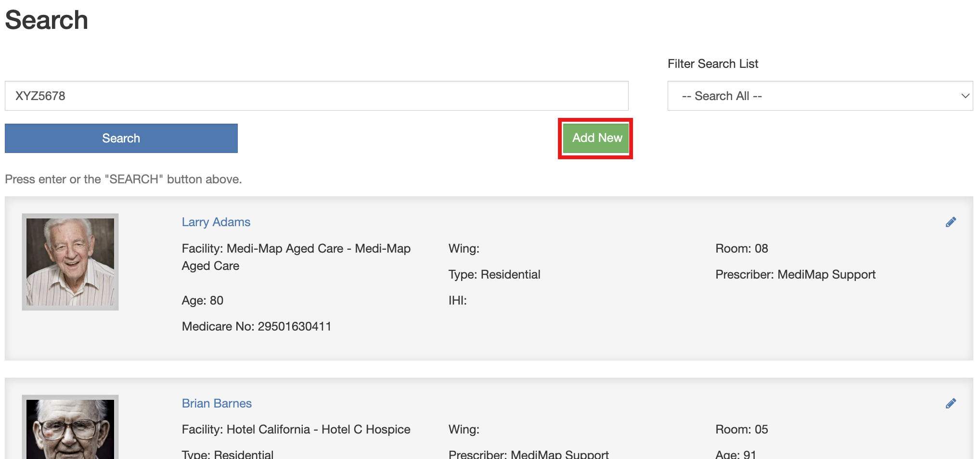This screenshot has height=459, width=980.
Task: Select Larry Adams' profile photo
Action: pyautogui.click(x=70, y=262)
